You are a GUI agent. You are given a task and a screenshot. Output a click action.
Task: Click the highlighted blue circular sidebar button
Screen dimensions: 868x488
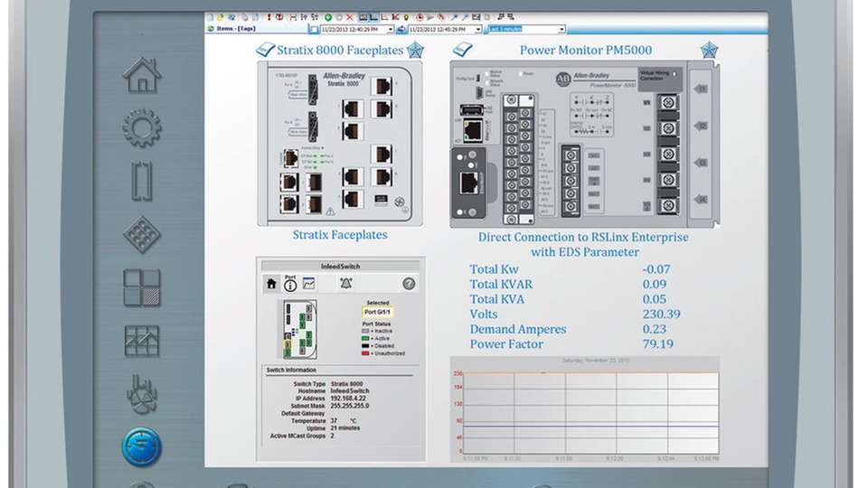pos(142,446)
